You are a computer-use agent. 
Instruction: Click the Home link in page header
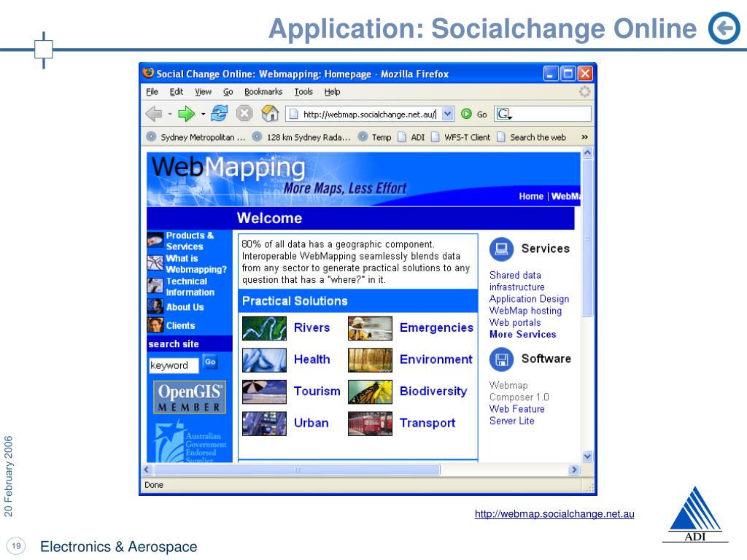pyautogui.click(x=531, y=196)
